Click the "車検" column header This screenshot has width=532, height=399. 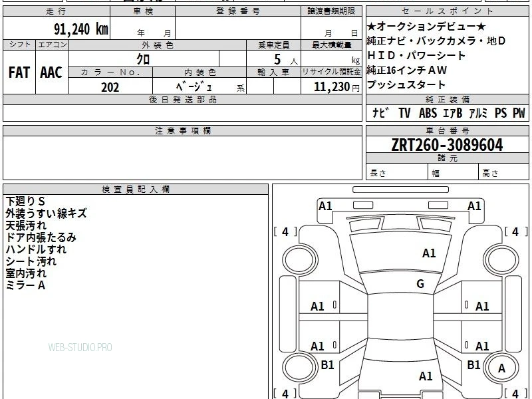pyautogui.click(x=143, y=11)
